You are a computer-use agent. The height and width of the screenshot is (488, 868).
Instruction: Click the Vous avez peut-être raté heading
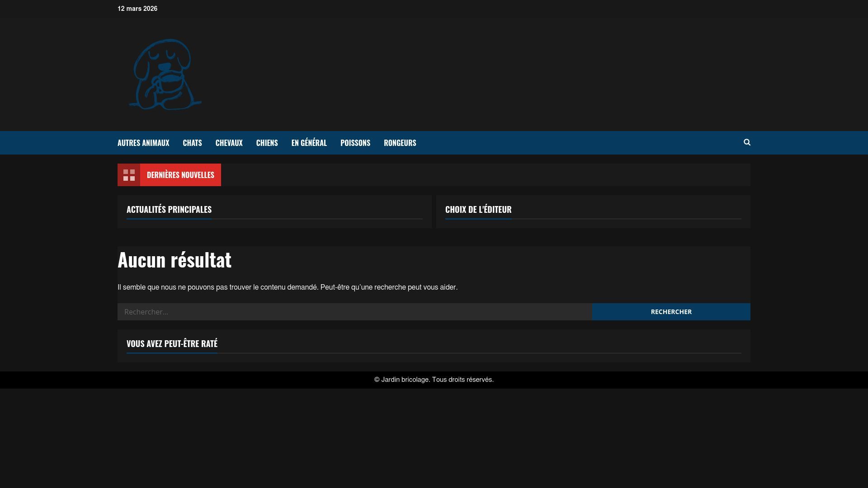tap(172, 343)
